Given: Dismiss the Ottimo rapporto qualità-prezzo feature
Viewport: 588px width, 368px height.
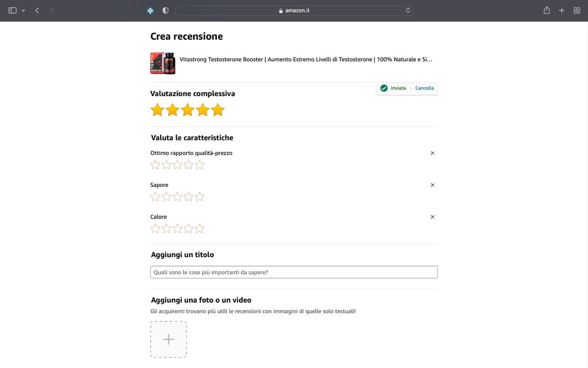Looking at the screenshot, I should click(x=432, y=153).
